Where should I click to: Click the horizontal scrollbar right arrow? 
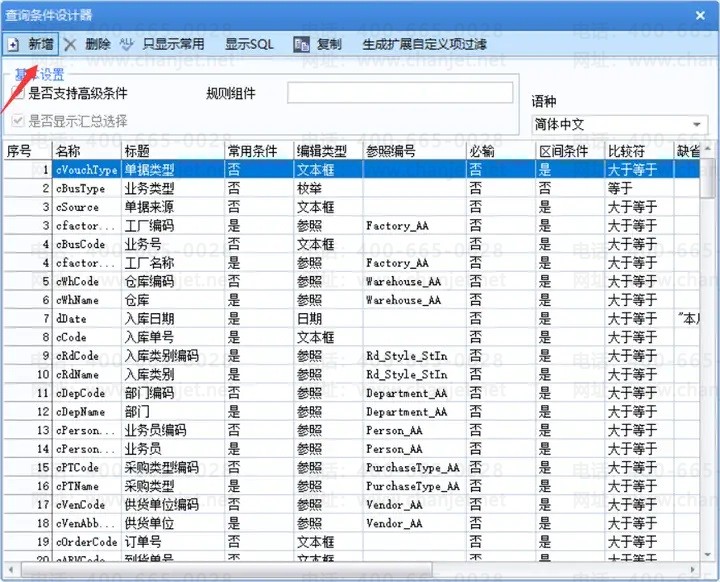click(x=693, y=570)
